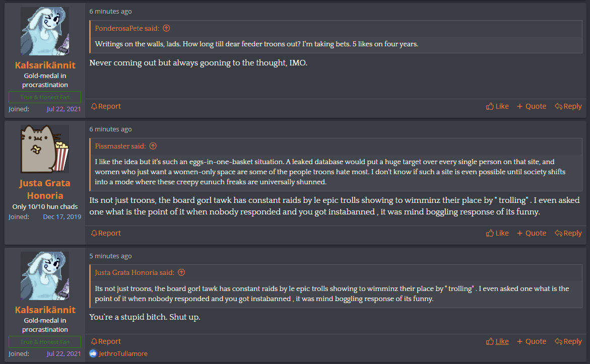The width and height of the screenshot is (590, 364).
Task: Open JethroTullamore's profile from the likes row
Action: [122, 353]
